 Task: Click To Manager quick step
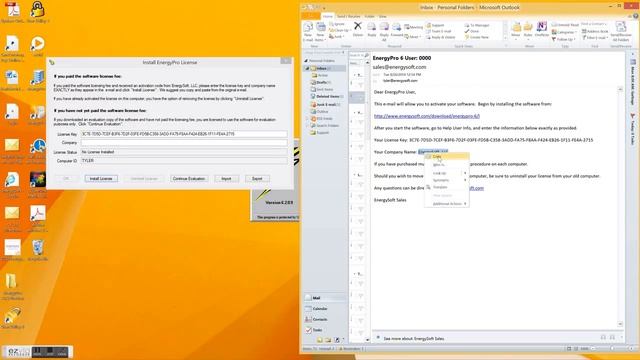tap(476, 25)
